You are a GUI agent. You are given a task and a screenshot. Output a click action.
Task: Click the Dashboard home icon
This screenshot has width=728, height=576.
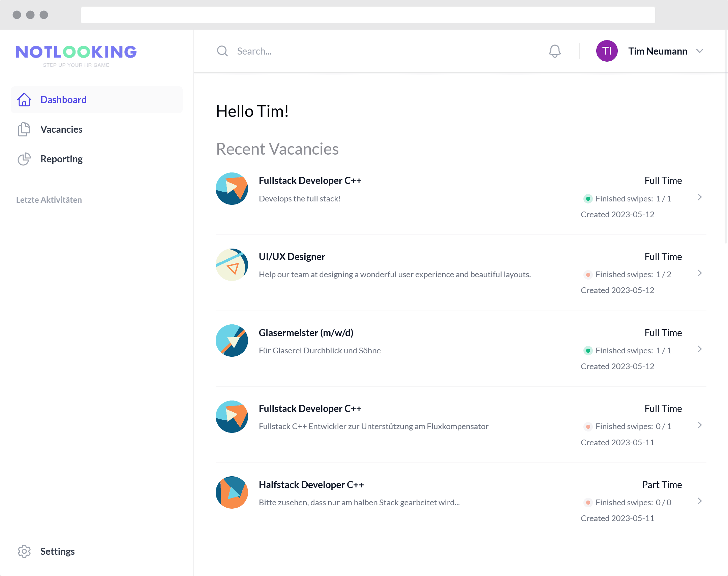point(24,100)
